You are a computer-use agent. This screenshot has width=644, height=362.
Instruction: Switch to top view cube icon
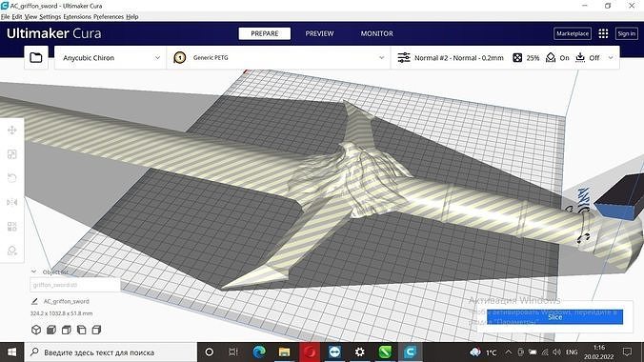(x=66, y=330)
